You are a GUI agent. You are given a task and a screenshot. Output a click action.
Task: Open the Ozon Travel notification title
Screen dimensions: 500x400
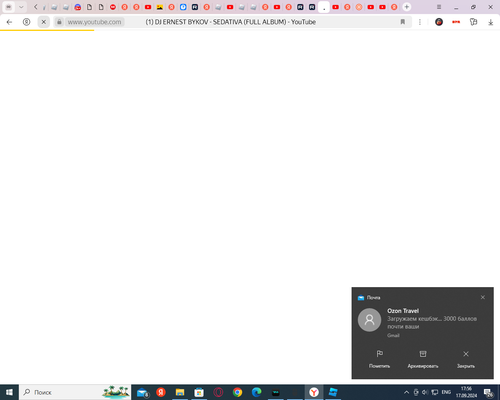[x=403, y=311]
